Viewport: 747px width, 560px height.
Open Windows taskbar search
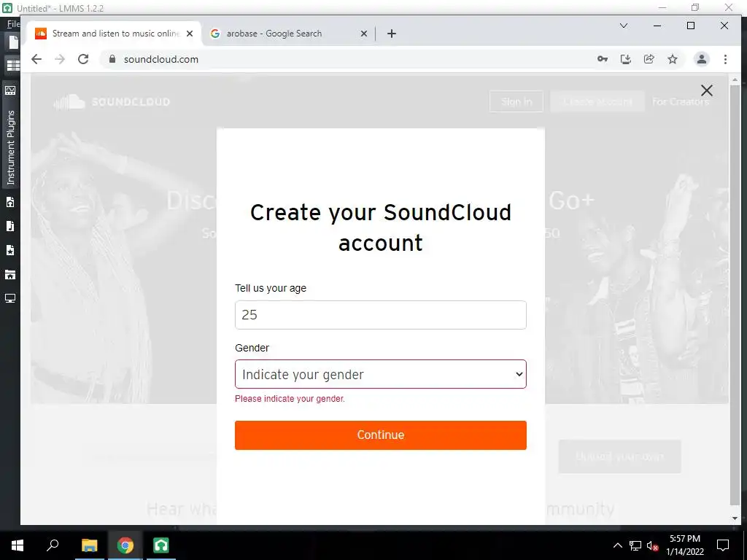53,545
